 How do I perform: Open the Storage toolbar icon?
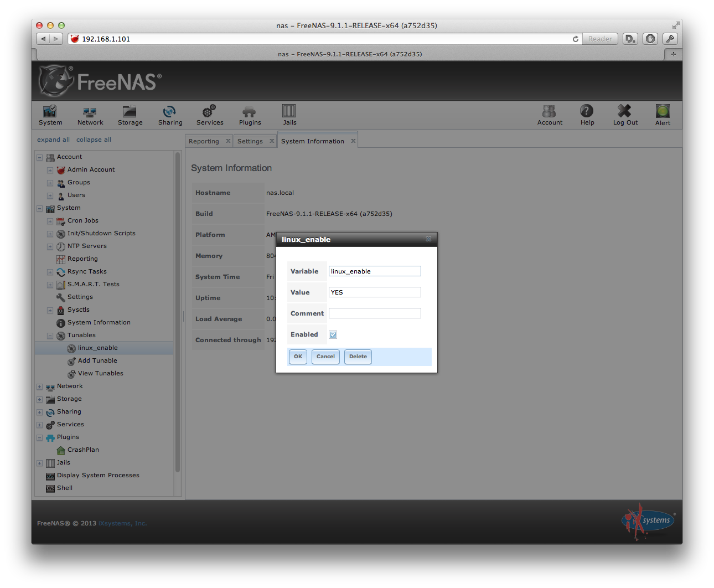coord(130,115)
